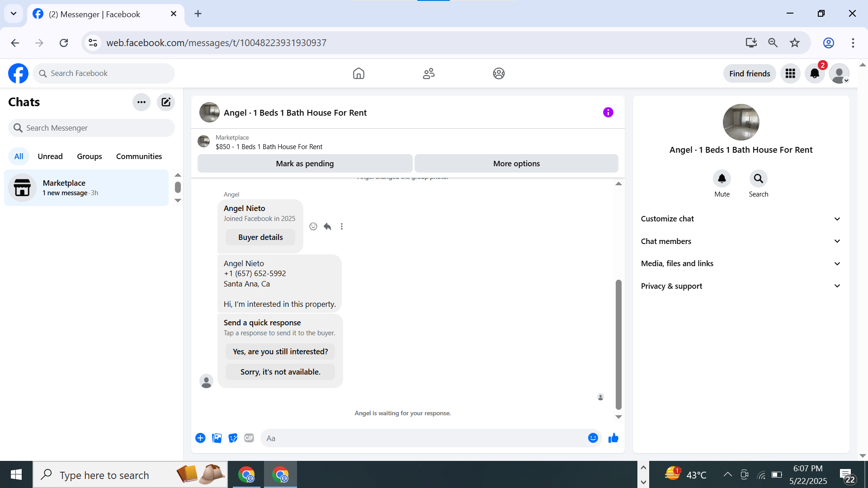Select the All chats tab
This screenshot has height=488, width=868.
19,156
